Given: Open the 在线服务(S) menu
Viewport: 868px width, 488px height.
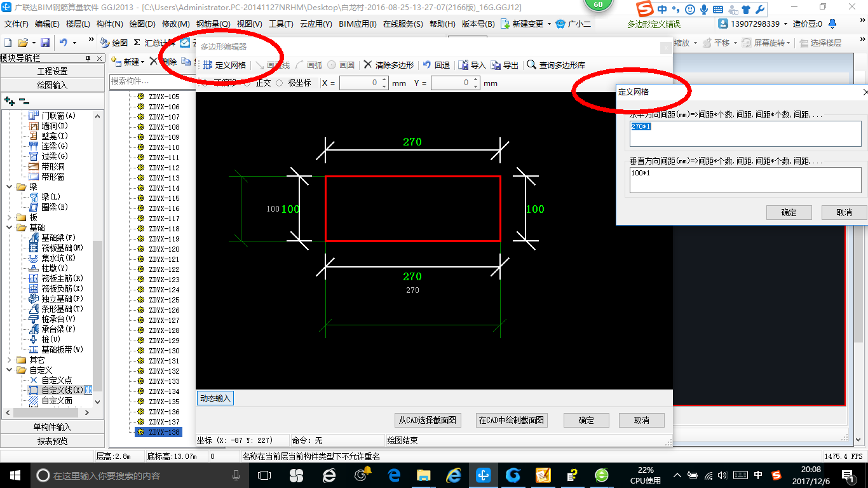Looking at the screenshot, I should (x=403, y=24).
